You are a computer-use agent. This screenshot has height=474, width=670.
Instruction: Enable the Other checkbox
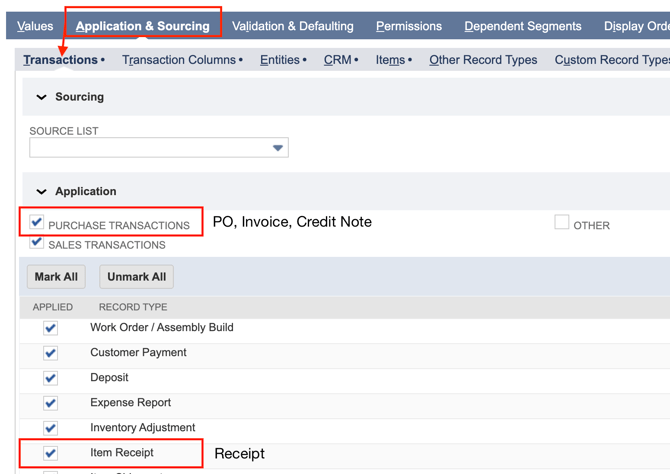[562, 222]
